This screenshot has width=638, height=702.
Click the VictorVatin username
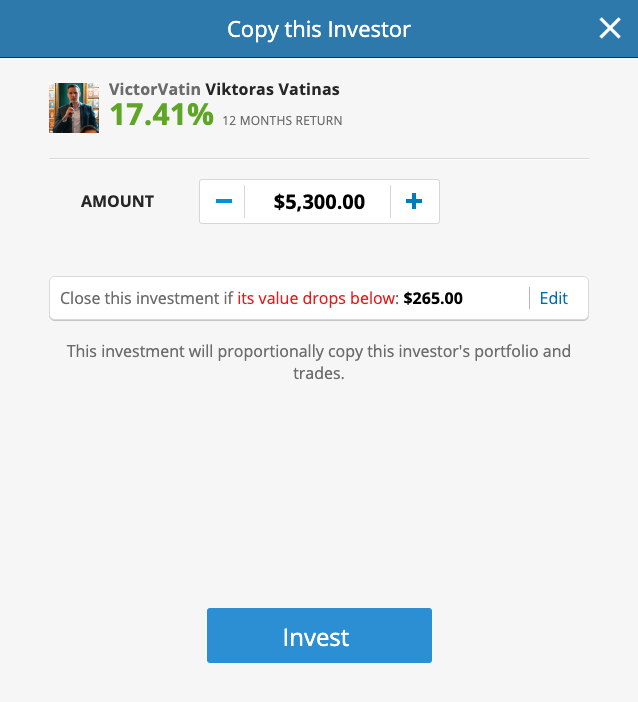(154, 89)
